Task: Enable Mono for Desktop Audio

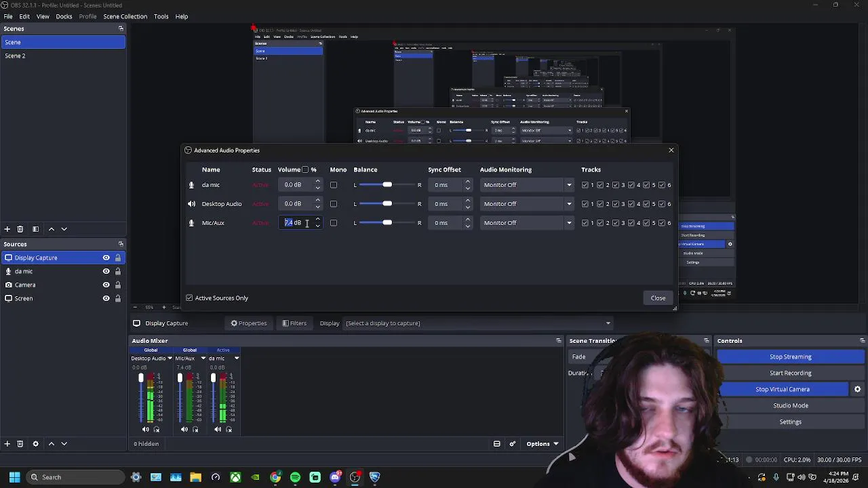Action: click(333, 204)
